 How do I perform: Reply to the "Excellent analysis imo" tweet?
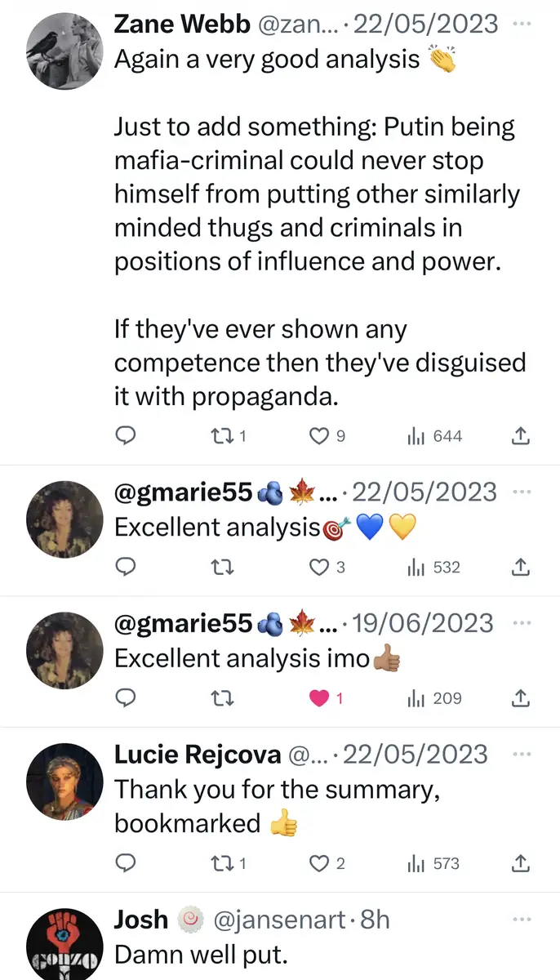coord(124,698)
